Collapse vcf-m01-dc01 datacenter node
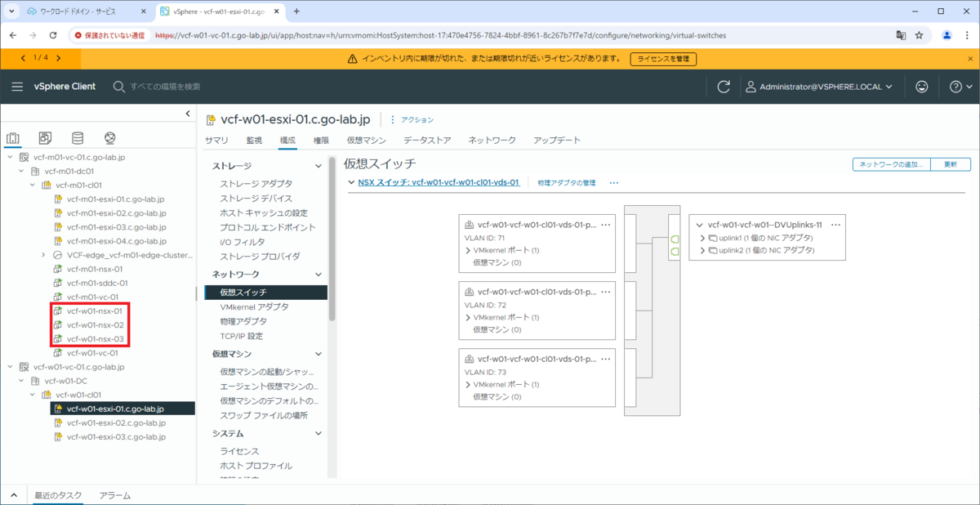The width and height of the screenshot is (980, 505). coord(21,172)
